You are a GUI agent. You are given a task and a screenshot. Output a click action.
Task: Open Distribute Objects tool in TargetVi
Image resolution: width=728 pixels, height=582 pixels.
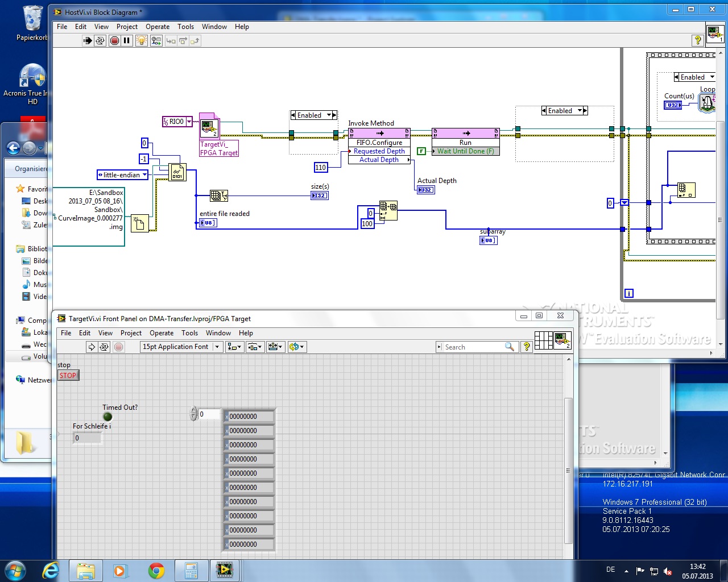coord(255,347)
